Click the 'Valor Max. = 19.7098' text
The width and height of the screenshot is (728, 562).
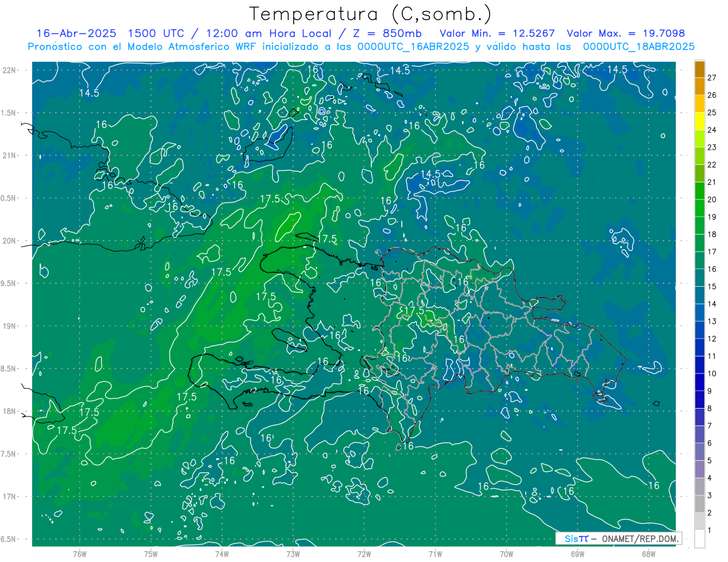coord(626,33)
